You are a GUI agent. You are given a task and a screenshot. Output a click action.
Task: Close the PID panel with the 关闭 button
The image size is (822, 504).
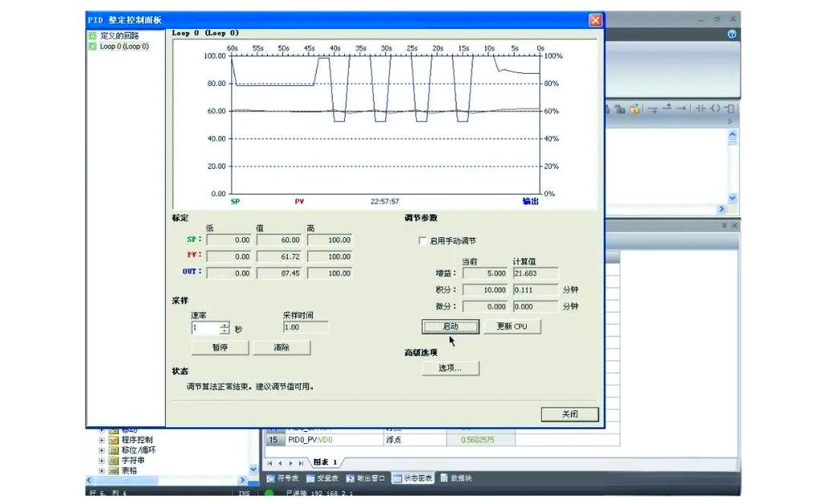pyautogui.click(x=570, y=414)
